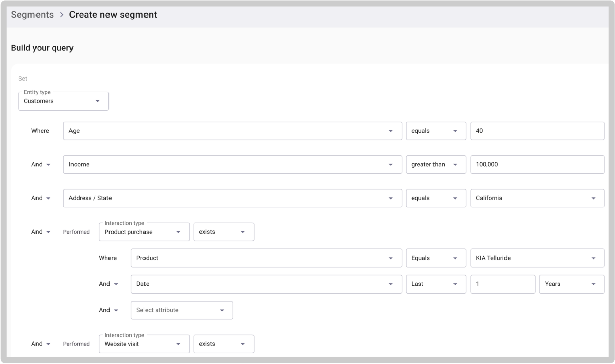
Task: Expand the And connector for Address / State
Action: coord(41,198)
